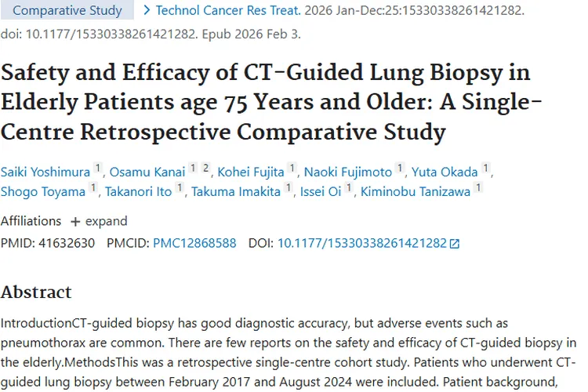Open the DOI 10.1177/15330338261421282 link
588x392 pixels.
pos(361,243)
